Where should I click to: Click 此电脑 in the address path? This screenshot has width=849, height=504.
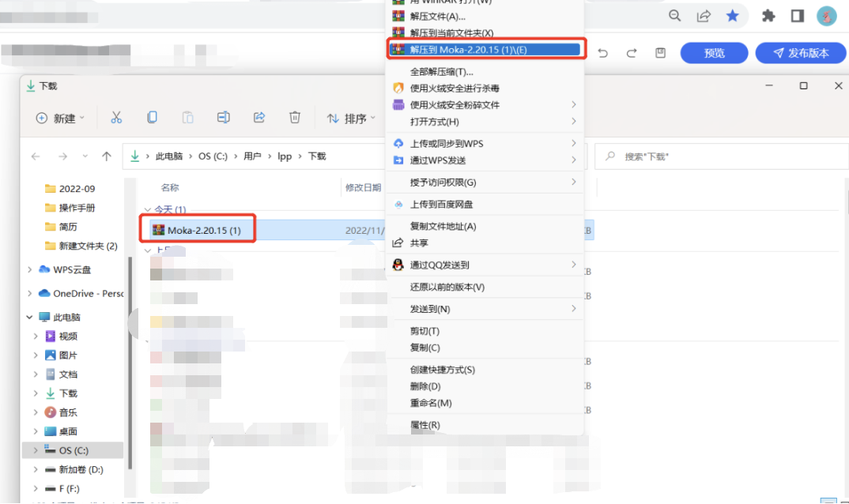click(169, 156)
